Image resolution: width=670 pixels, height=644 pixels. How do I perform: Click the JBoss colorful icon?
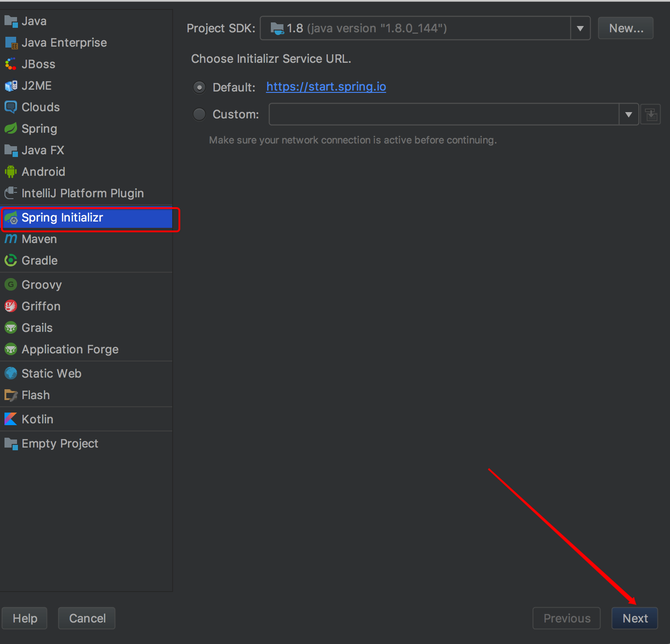[11, 64]
